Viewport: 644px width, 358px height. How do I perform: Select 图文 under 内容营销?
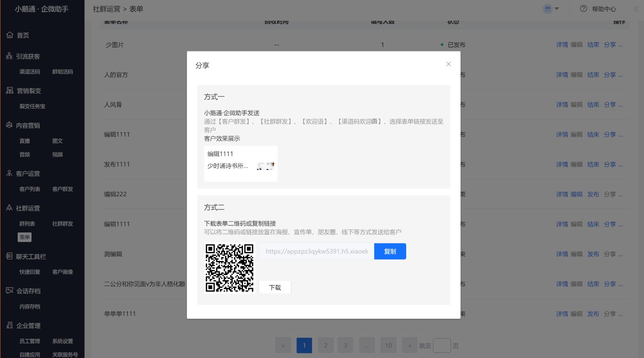[x=57, y=141]
